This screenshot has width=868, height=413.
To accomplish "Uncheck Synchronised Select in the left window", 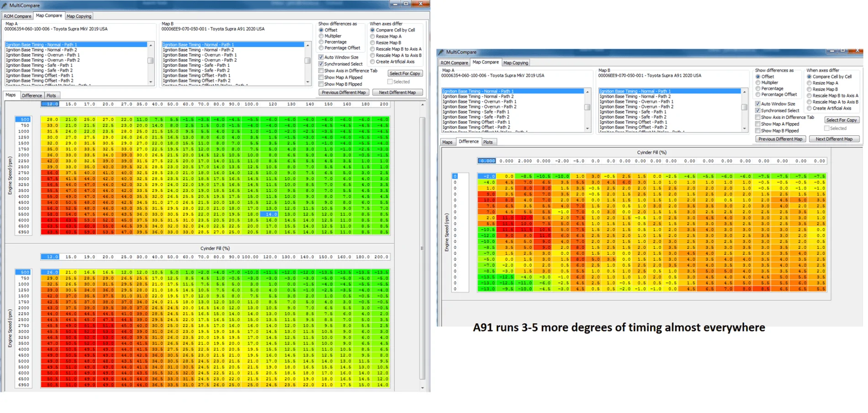I will (321, 64).
